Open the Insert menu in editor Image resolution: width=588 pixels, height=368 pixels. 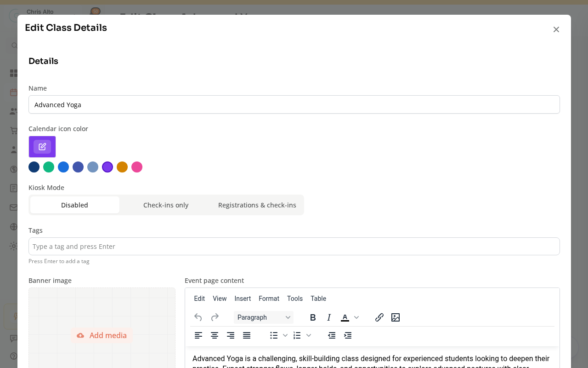click(x=243, y=299)
